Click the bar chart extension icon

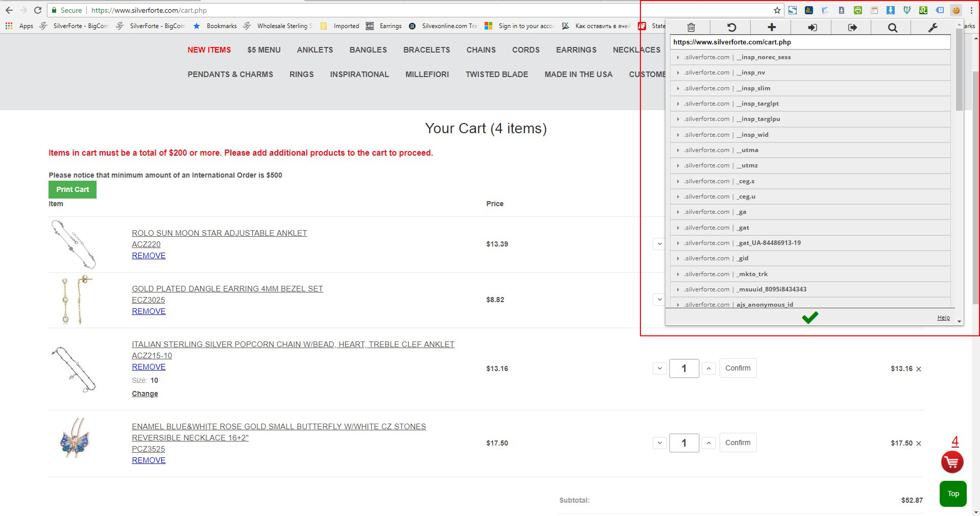(809, 10)
